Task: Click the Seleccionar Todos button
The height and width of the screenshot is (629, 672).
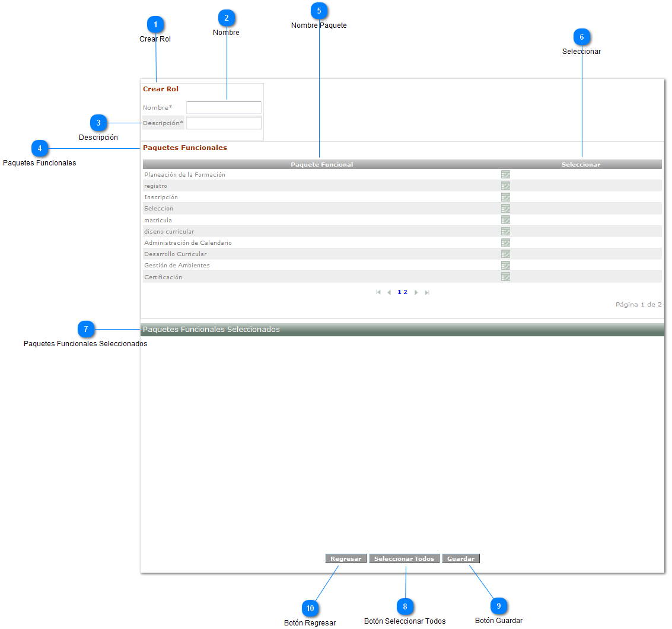Action: click(404, 558)
